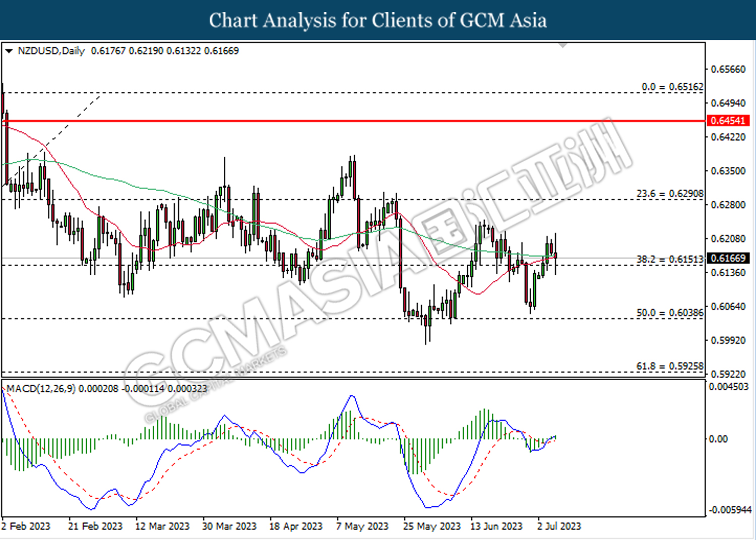Select the red 0.64541 price level tag

(x=728, y=121)
